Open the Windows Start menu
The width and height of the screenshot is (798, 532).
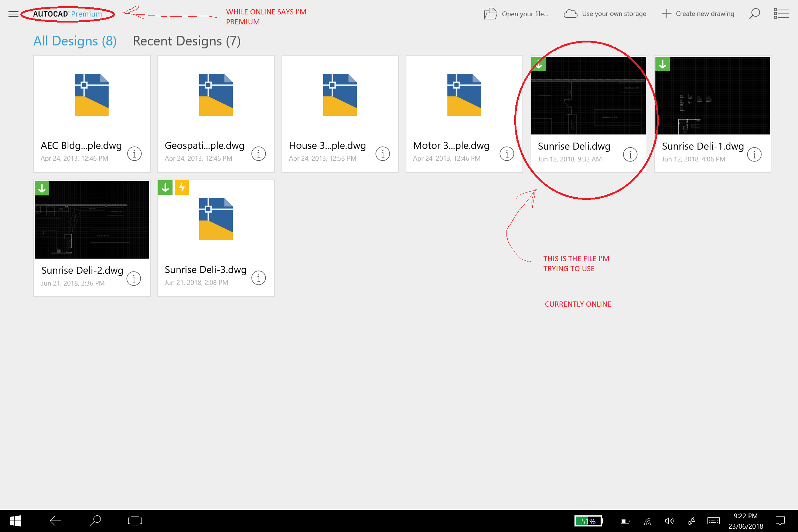click(x=16, y=521)
